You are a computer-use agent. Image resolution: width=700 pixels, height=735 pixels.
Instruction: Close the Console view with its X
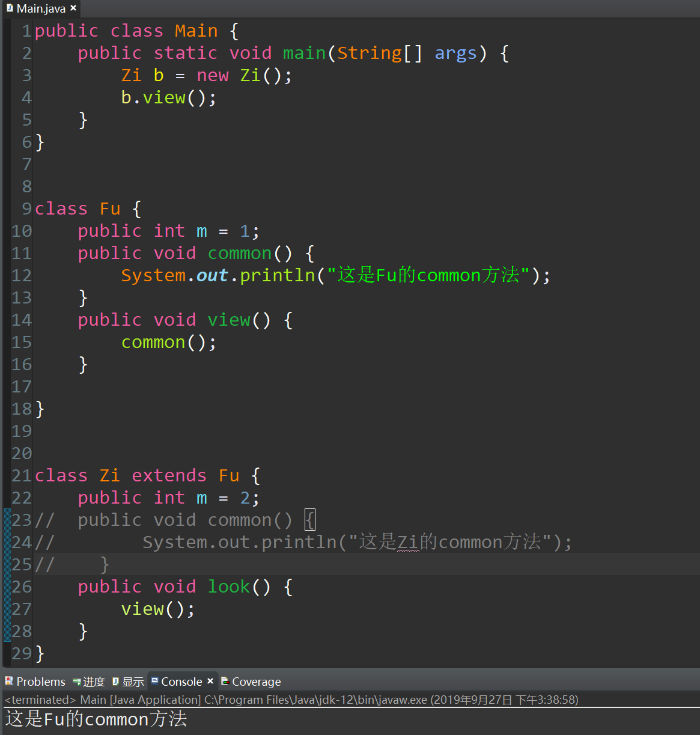coord(210,681)
